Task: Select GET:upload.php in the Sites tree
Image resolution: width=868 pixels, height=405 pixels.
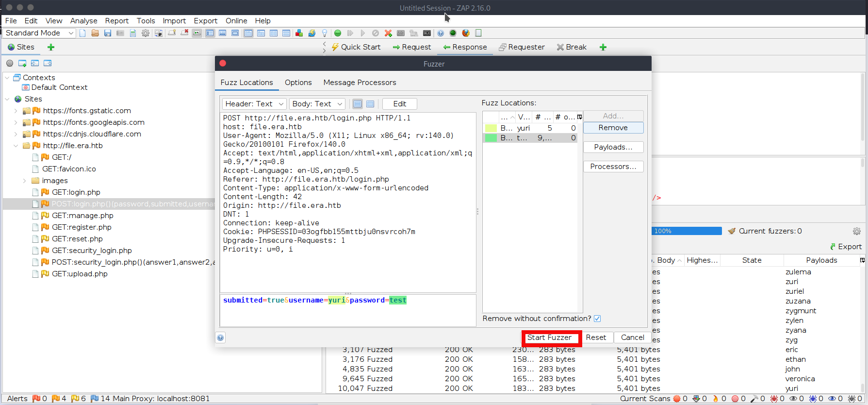Action: (80, 274)
